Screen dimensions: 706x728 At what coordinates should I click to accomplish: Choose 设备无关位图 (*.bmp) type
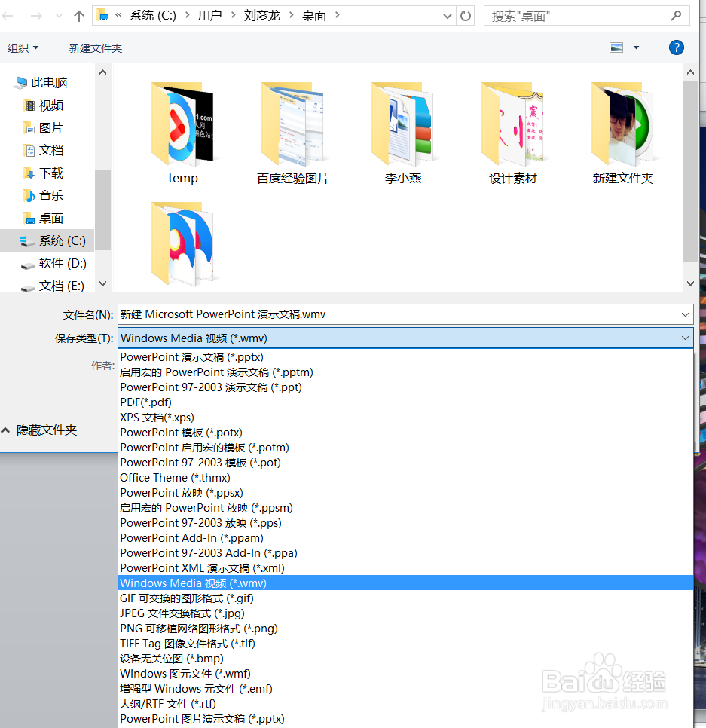tap(405, 659)
